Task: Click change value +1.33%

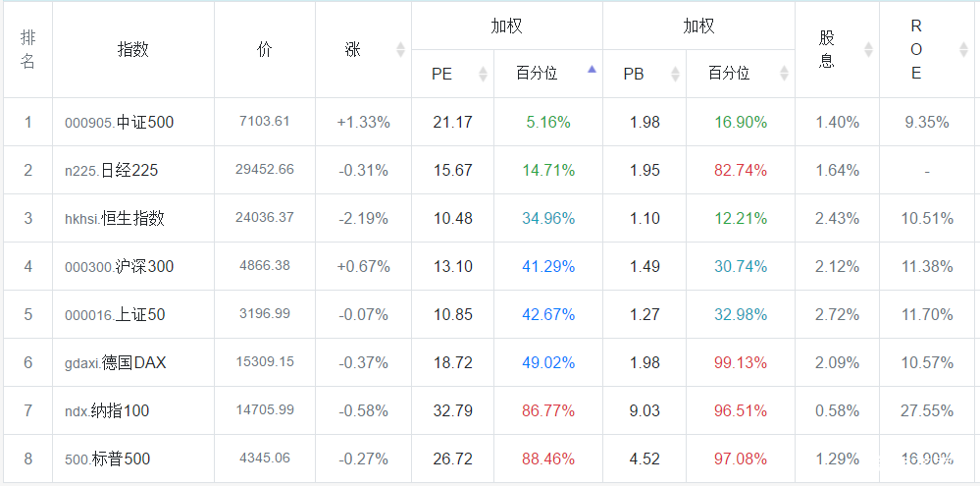Action: 364,122
